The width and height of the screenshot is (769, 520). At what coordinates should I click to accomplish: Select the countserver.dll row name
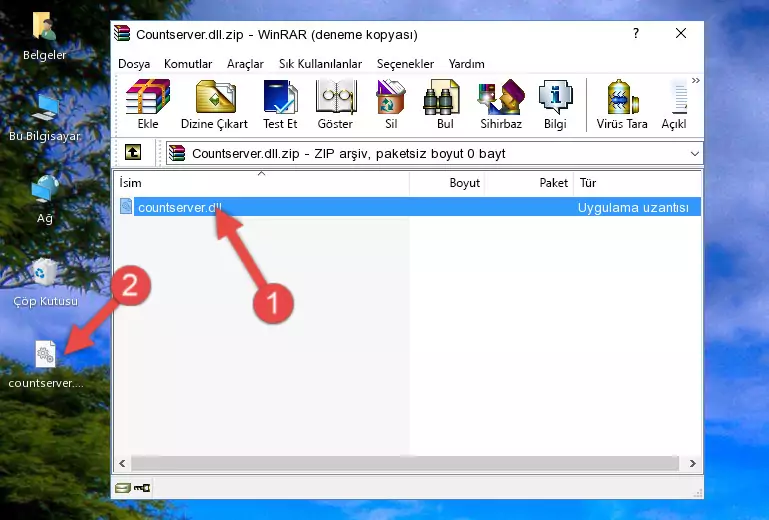(x=179, y=208)
